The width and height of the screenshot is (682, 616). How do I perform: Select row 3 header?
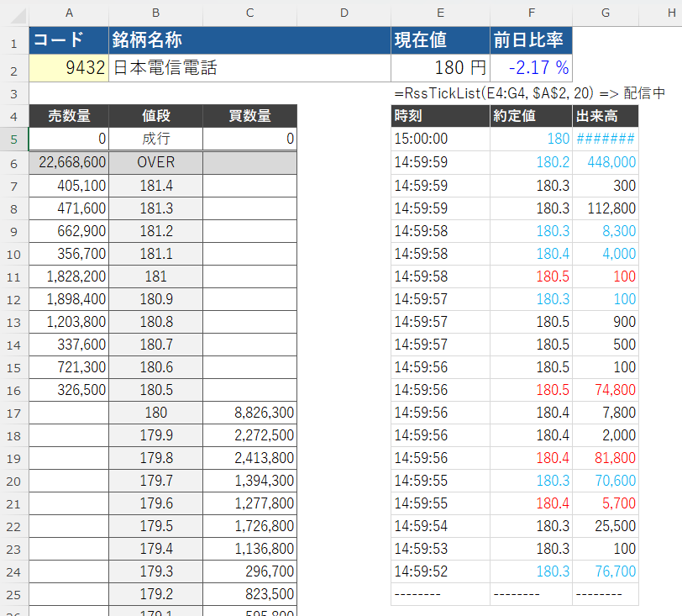[x=14, y=93]
